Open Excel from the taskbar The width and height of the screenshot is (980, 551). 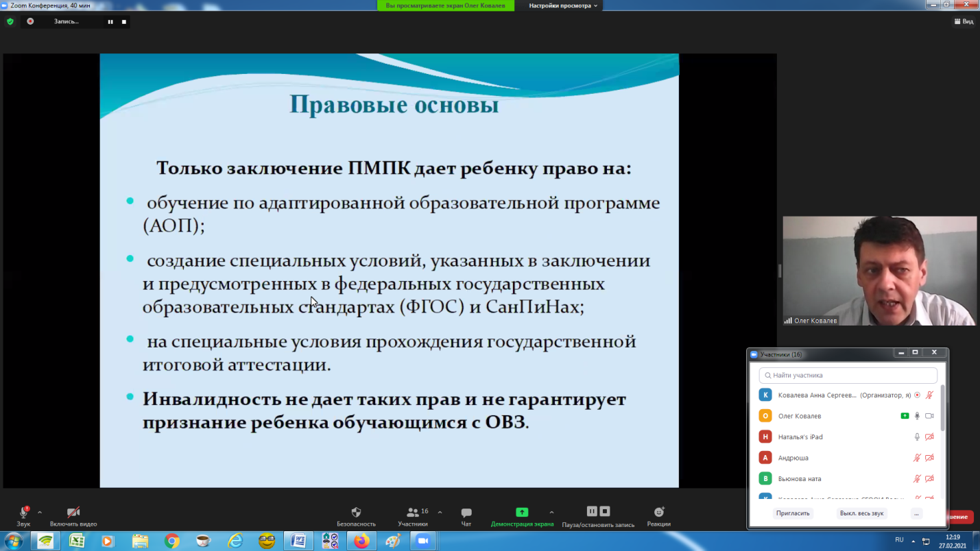[x=77, y=541]
